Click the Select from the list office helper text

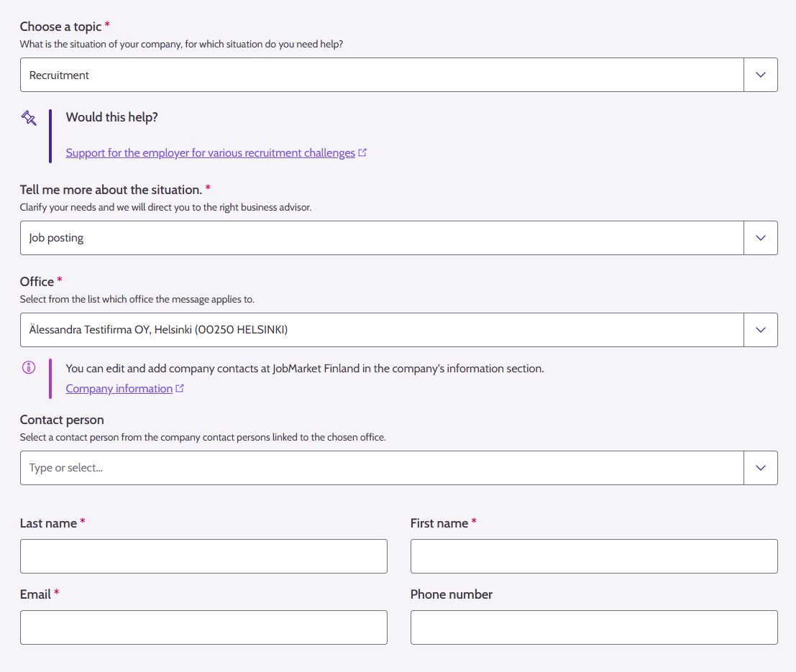coord(137,299)
